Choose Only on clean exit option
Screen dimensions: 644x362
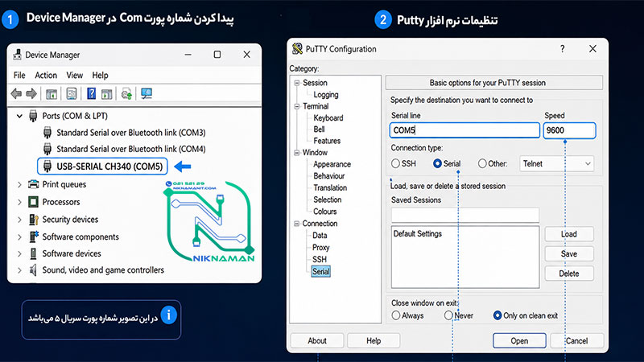point(497,315)
